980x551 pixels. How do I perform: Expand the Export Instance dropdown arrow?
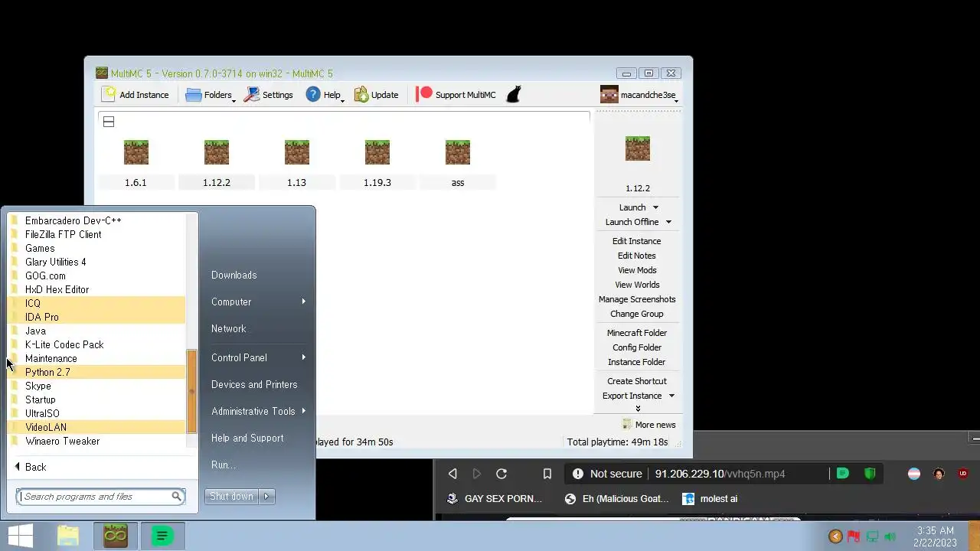click(671, 396)
